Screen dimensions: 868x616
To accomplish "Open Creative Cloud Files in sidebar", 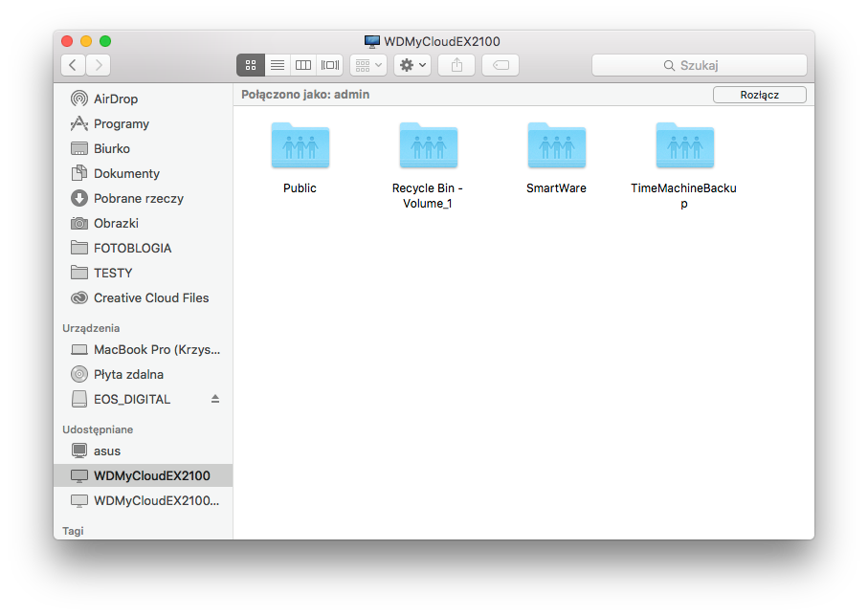I will (x=143, y=298).
